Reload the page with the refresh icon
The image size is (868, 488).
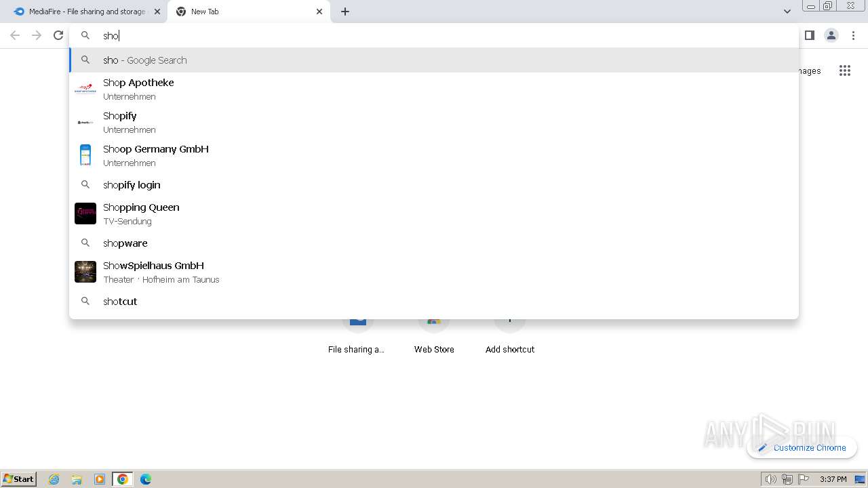pos(58,35)
